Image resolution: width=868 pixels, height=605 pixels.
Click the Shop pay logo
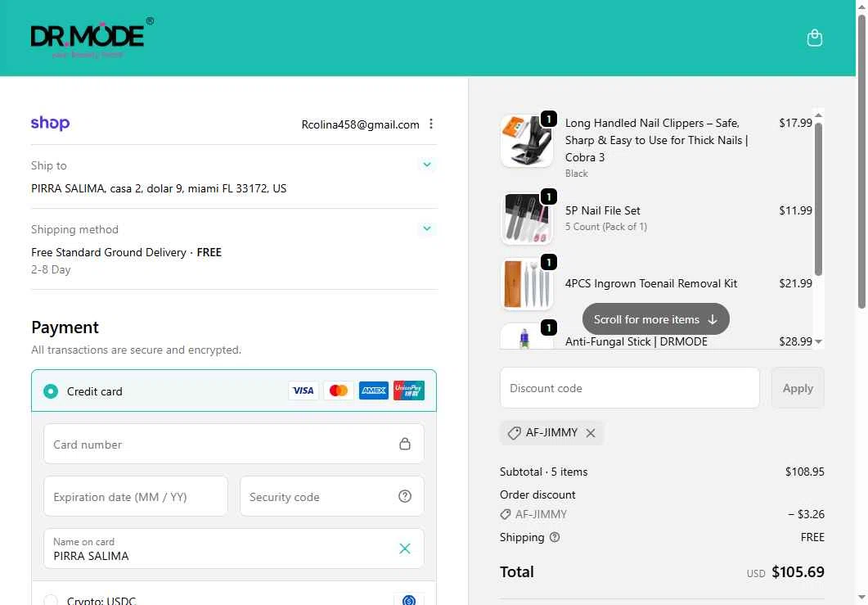point(51,123)
